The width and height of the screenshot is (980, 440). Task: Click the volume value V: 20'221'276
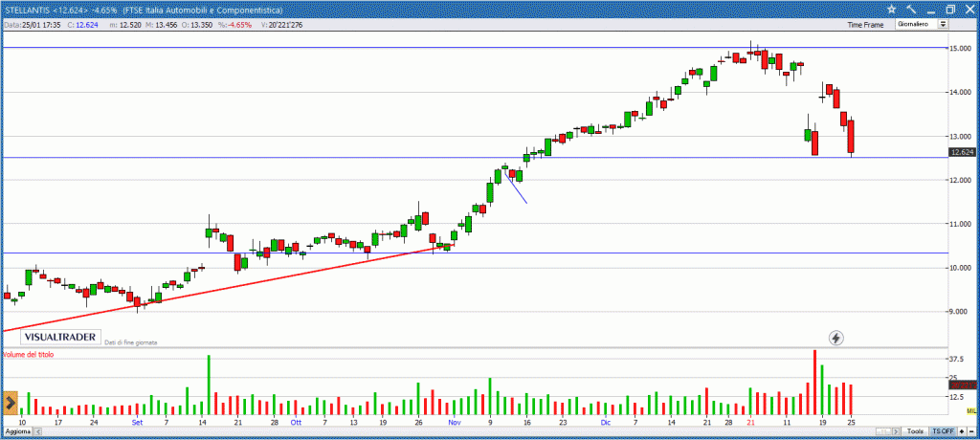click(282, 25)
